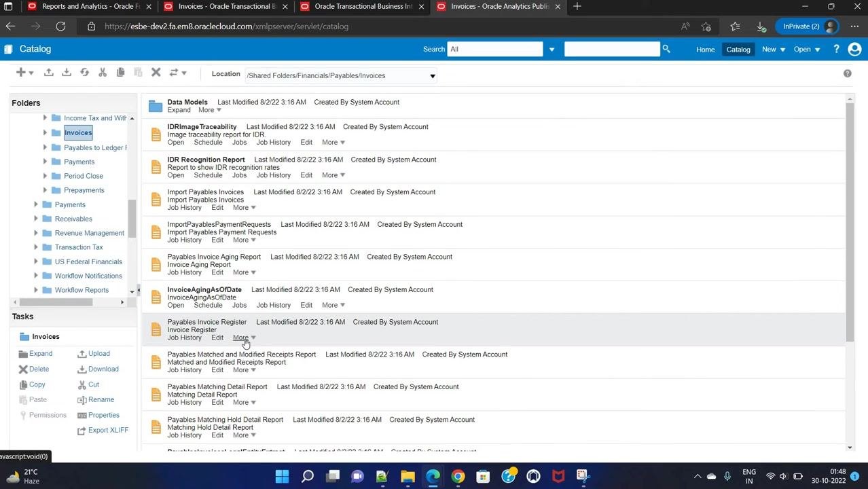This screenshot has height=489, width=868.
Task: Expand the Invoices folder tree node
Action: point(45,132)
